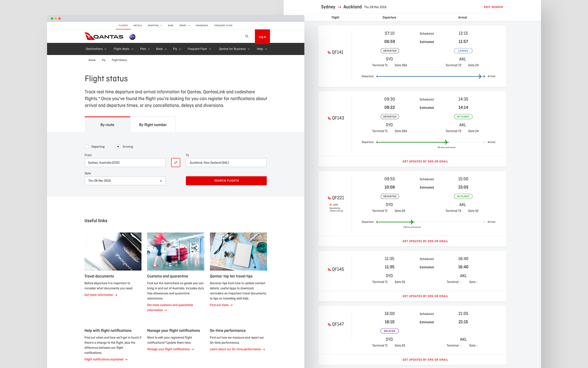
Task: Click the From field with Sydney, Australia
Action: point(125,162)
